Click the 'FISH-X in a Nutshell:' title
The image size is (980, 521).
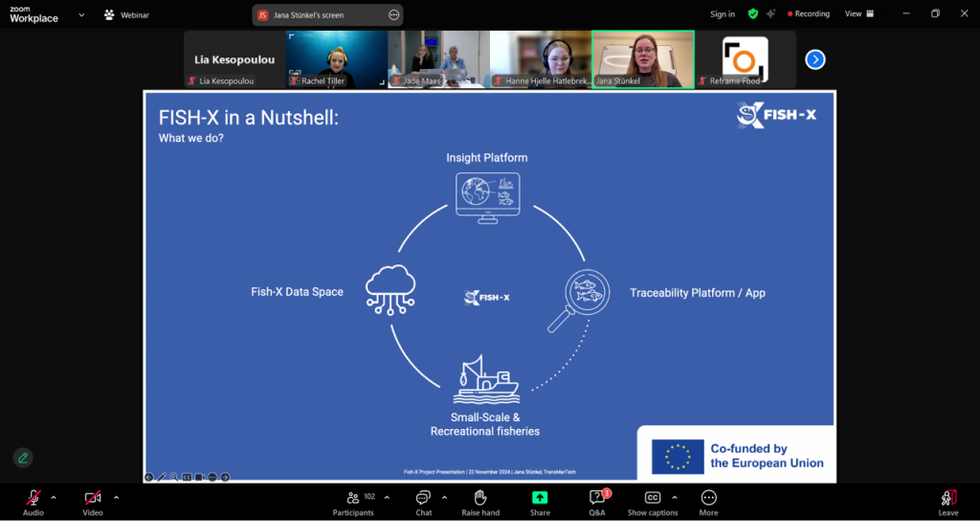click(x=248, y=118)
